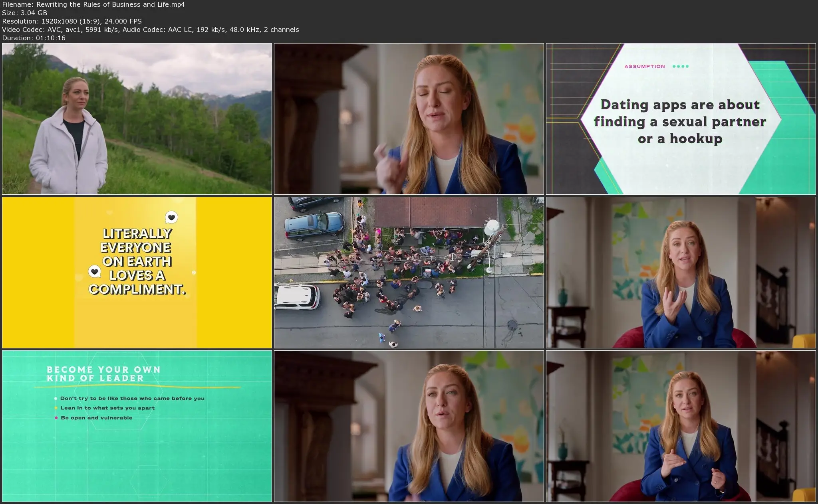Click the bottom-middle close-up interview thumbnail

409,426
